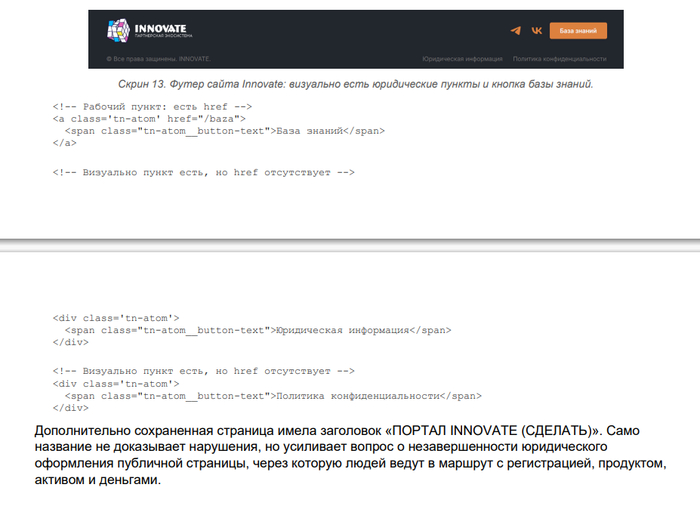Click the closing «</a>» code line

(x=64, y=143)
